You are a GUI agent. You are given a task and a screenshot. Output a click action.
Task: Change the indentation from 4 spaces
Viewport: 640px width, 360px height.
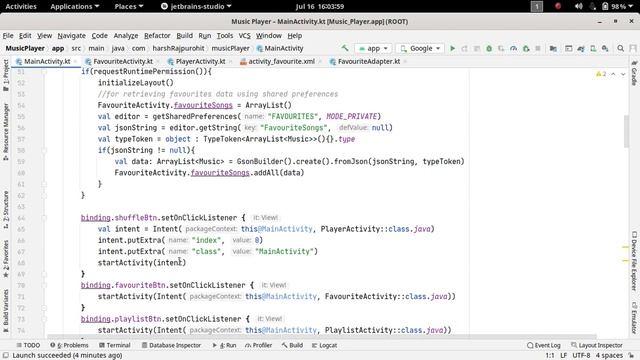609,356
